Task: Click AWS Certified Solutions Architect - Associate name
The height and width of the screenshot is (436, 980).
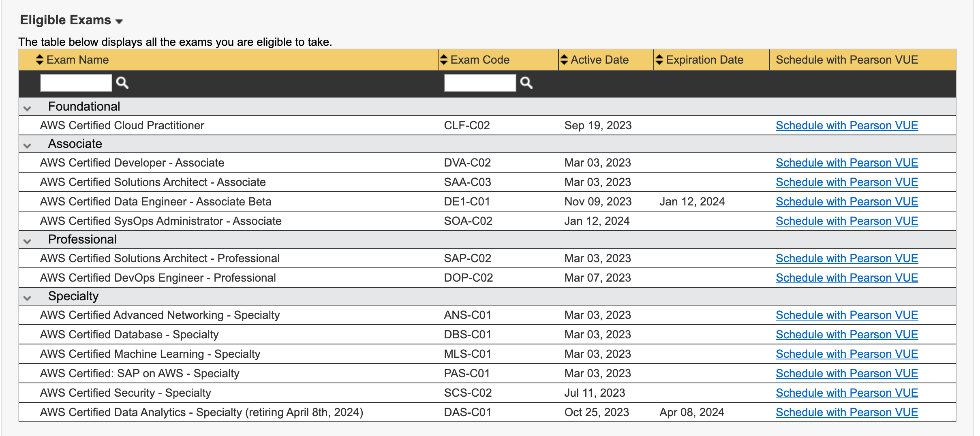Action: tap(153, 182)
